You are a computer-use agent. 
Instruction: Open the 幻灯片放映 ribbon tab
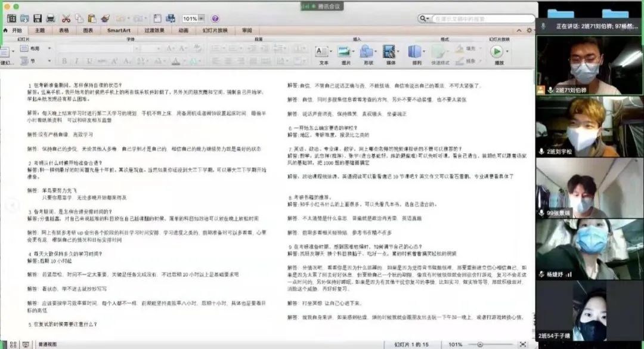[x=215, y=30]
